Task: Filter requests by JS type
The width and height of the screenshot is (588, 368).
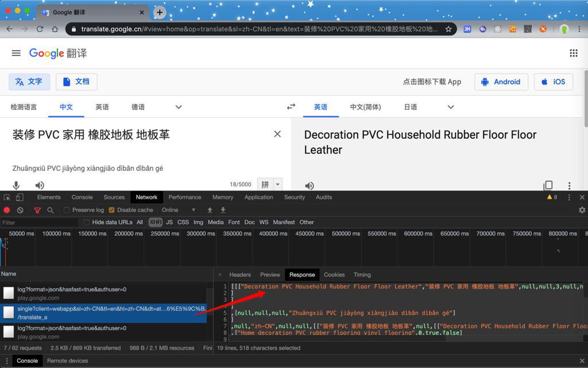Action: [169, 223]
